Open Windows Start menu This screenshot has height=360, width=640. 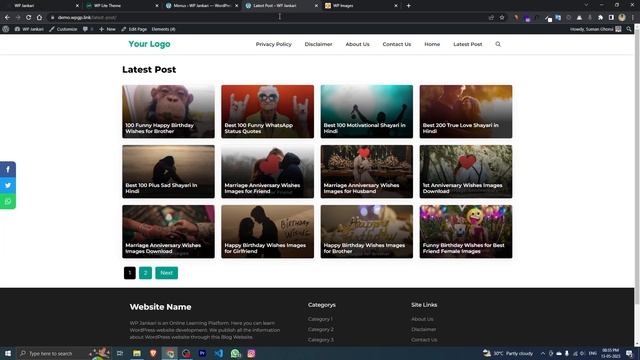click(x=8, y=353)
